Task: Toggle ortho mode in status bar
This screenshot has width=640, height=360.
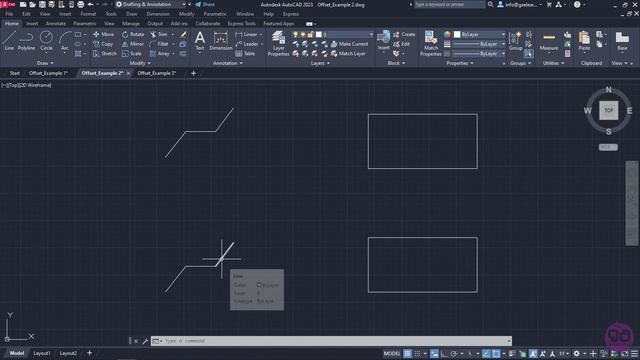Action: 444,353
